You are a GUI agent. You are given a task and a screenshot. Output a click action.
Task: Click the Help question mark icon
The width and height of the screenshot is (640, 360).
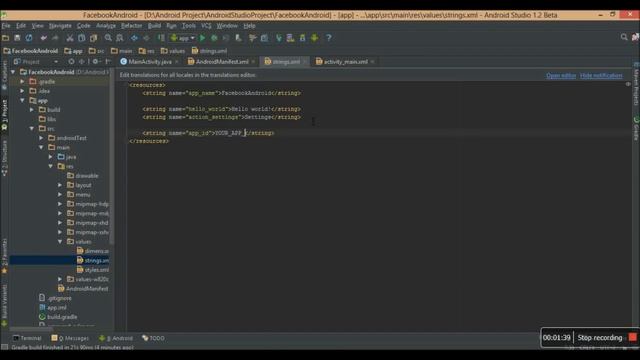(329, 38)
